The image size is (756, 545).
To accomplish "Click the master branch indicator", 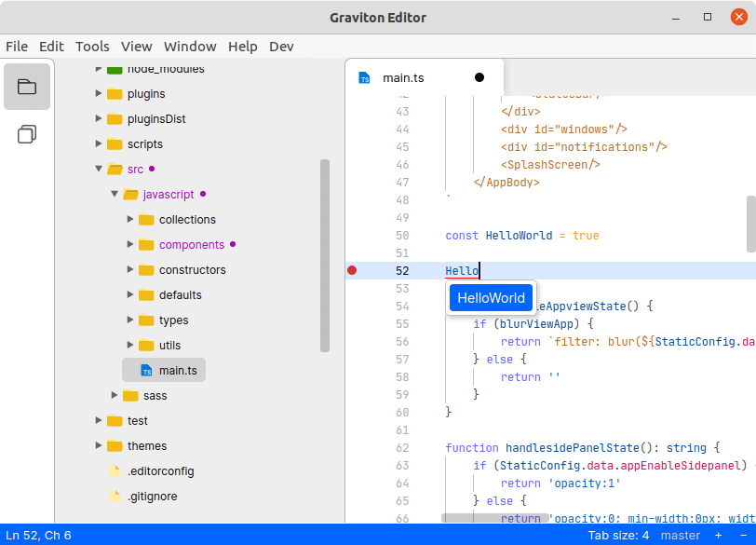I will point(680,536).
